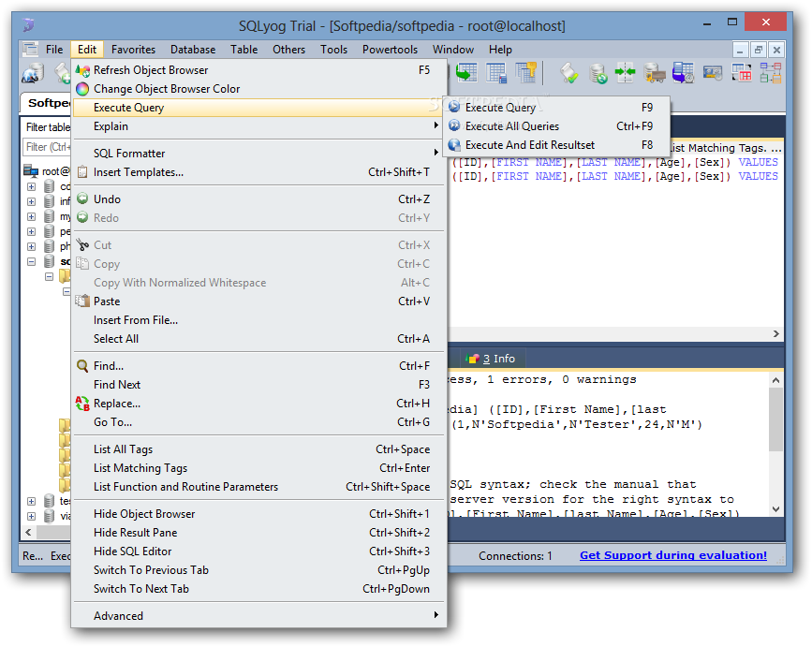Click the Insert Templates clipboard icon
This screenshot has width=812, height=647.
point(82,172)
